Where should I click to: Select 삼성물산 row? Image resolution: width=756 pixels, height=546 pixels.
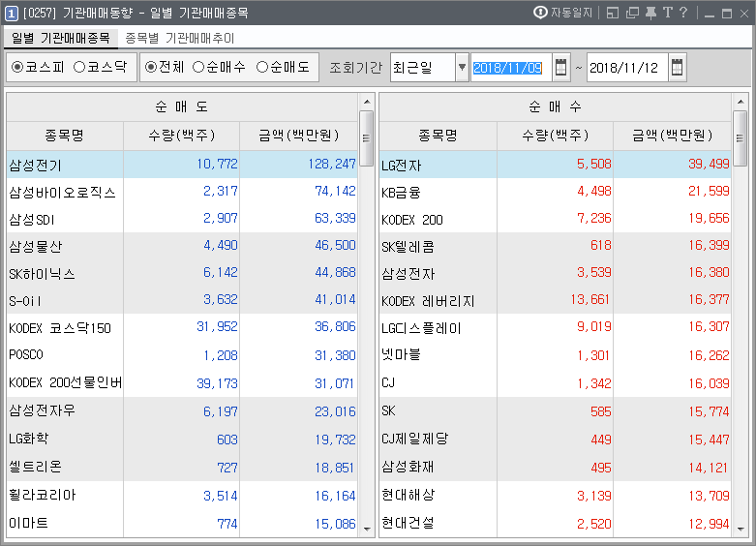coord(182,246)
